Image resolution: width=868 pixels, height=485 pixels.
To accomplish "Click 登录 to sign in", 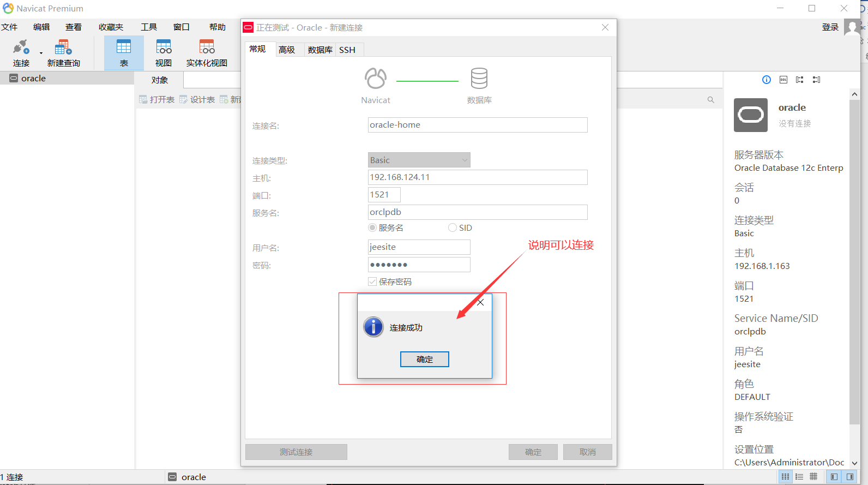I will coord(830,27).
